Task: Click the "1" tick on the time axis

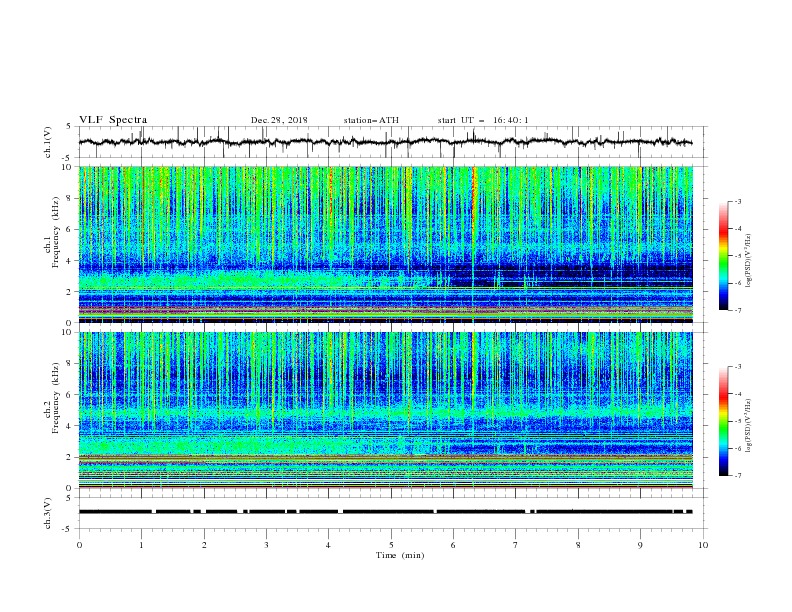Action: 141,545
